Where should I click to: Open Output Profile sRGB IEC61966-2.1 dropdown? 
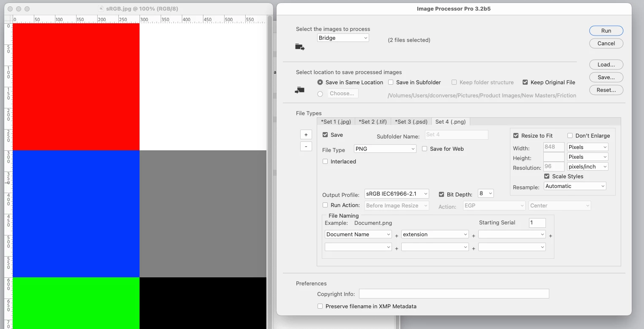[397, 194]
